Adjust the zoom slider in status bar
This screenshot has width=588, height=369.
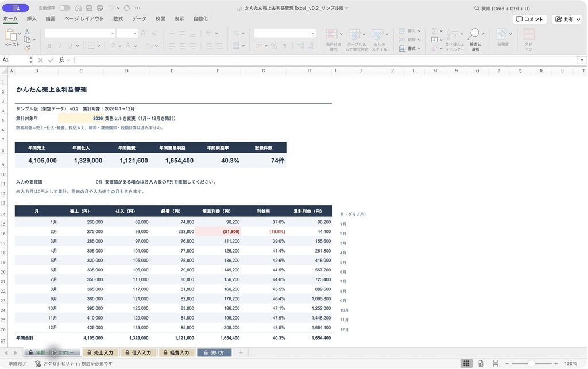[x=531, y=363]
